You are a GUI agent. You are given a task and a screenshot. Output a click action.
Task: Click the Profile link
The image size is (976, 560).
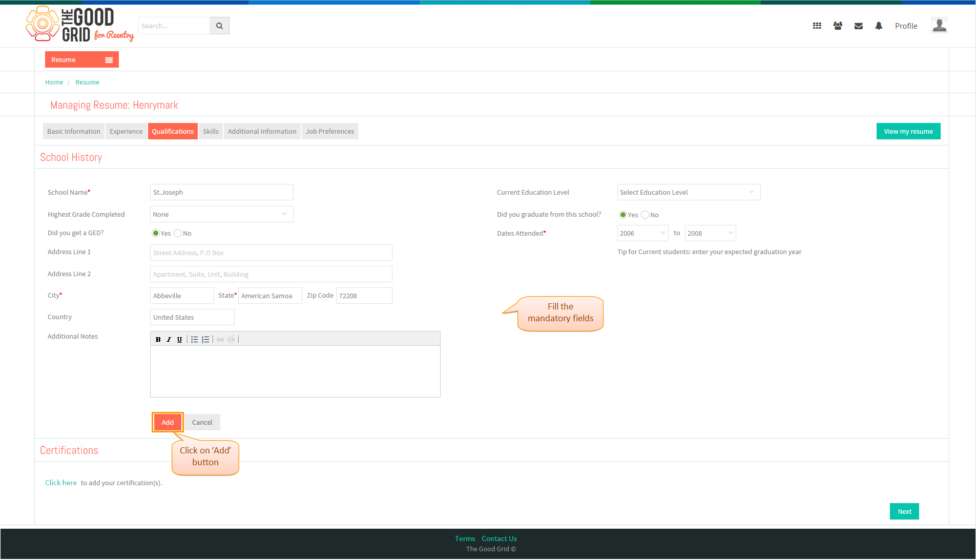906,26
